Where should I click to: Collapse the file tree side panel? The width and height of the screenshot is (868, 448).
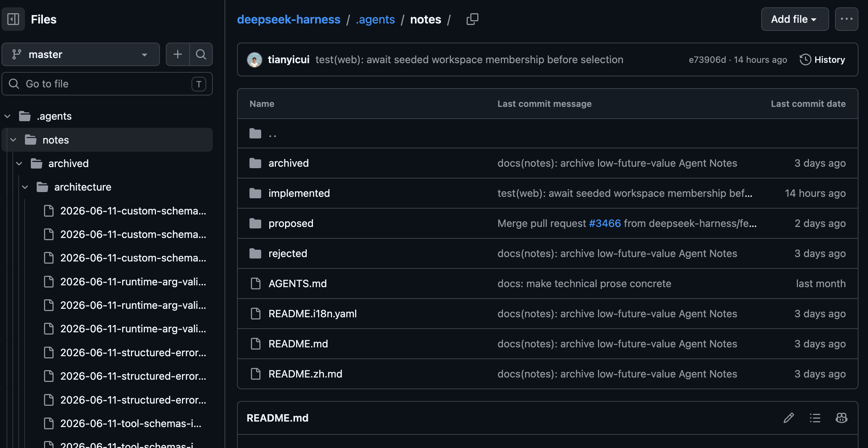tap(13, 19)
